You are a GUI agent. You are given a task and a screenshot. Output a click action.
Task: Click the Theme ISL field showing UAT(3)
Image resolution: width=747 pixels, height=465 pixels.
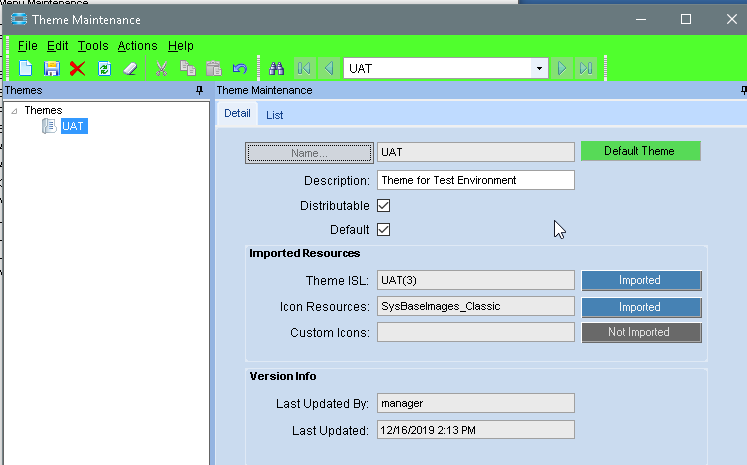(x=475, y=280)
